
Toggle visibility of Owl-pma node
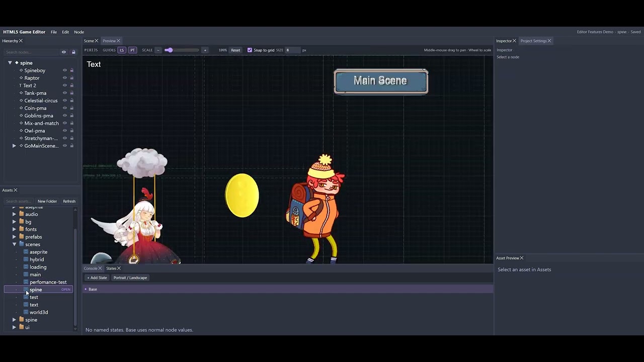click(65, 131)
